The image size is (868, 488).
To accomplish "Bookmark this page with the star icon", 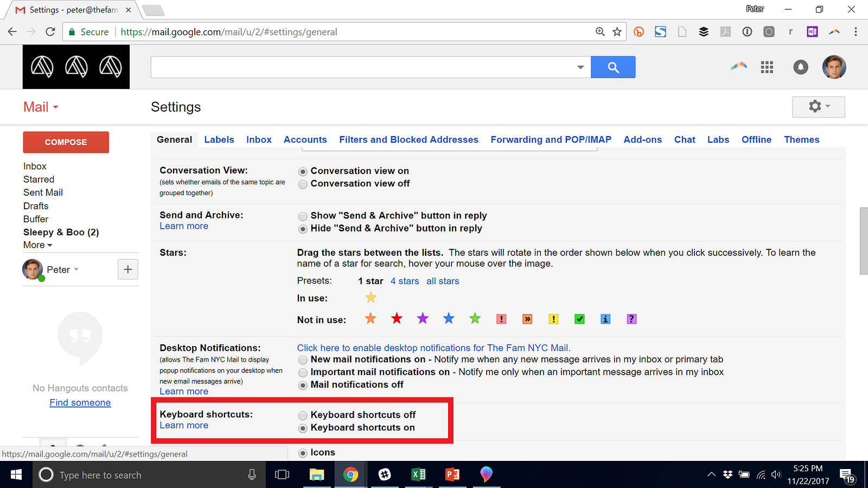I will (x=617, y=32).
